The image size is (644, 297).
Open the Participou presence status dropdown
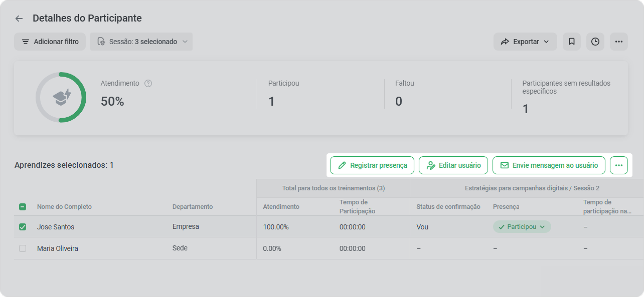click(522, 227)
